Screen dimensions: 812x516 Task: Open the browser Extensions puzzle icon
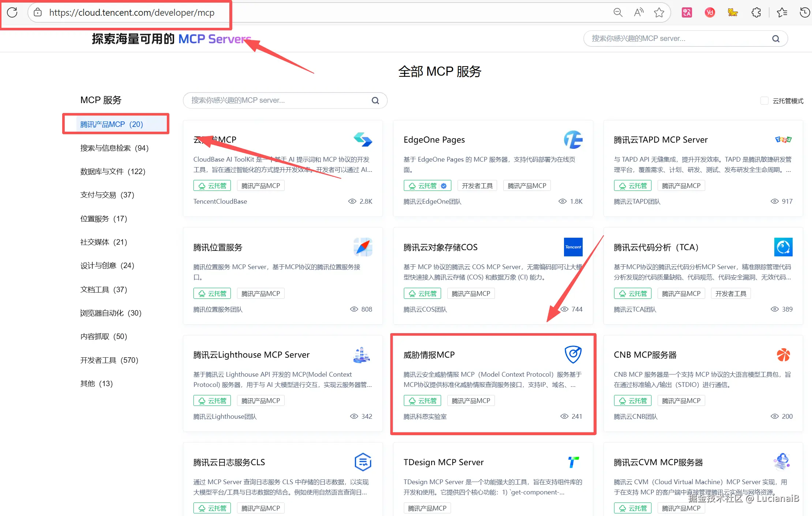756,12
